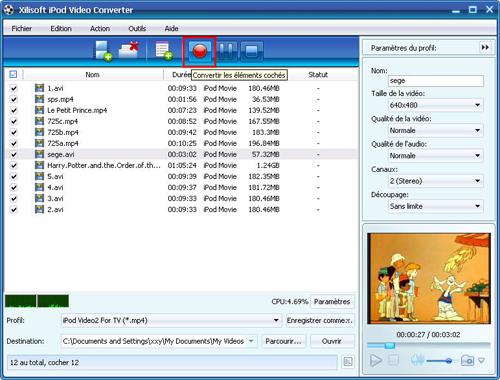Screen dimensions: 500x380
Task: Open the snapshot options arrow beside camera
Action: [481, 360]
